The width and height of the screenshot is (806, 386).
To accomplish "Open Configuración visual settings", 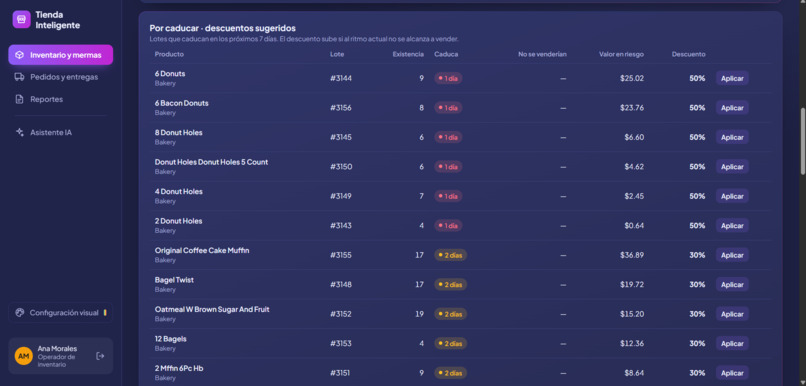I will point(61,313).
